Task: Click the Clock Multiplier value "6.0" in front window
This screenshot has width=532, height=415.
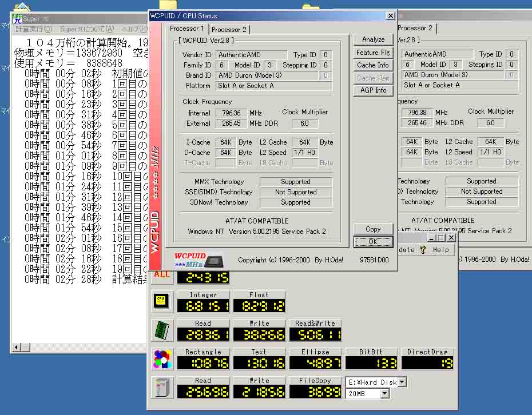Action: click(x=305, y=123)
